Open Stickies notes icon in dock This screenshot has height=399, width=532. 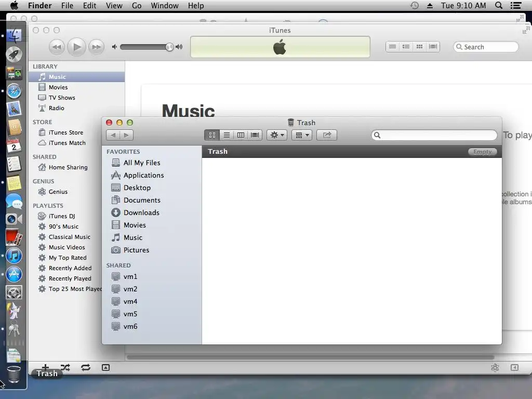[14, 182]
